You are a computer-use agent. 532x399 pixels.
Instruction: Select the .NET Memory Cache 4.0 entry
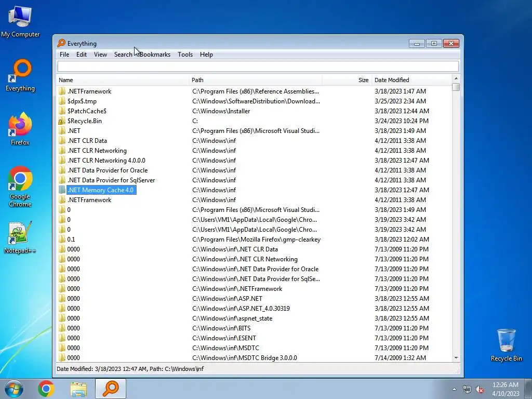tap(101, 190)
